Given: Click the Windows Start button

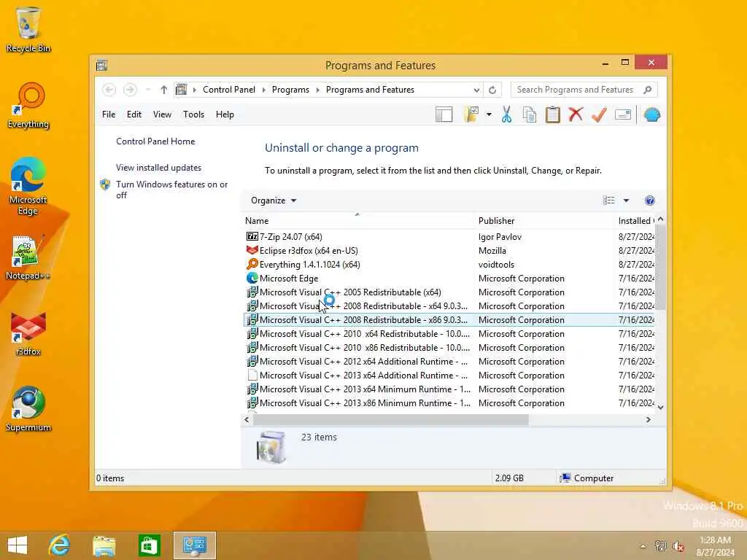Looking at the screenshot, I should 18,545.
